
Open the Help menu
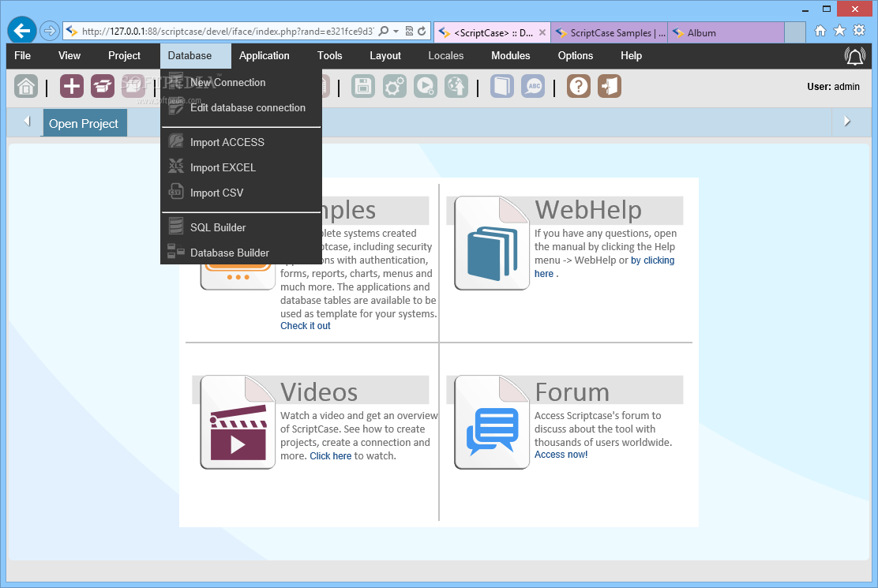(x=631, y=55)
